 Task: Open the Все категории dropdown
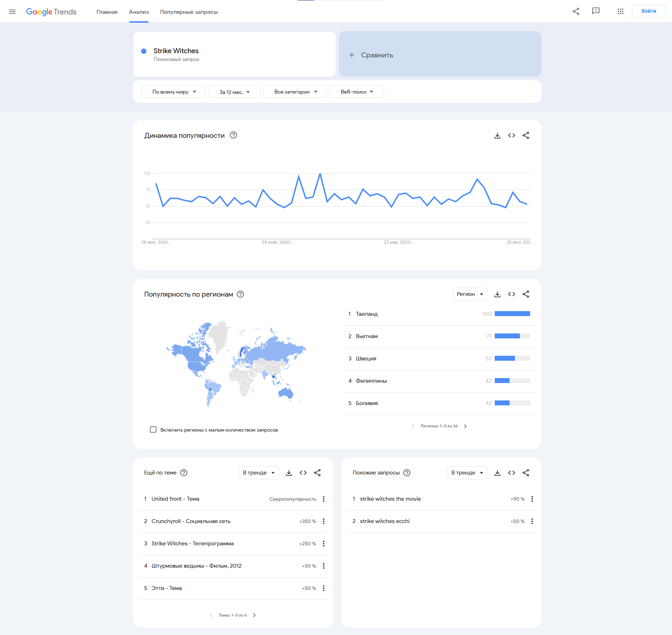295,92
